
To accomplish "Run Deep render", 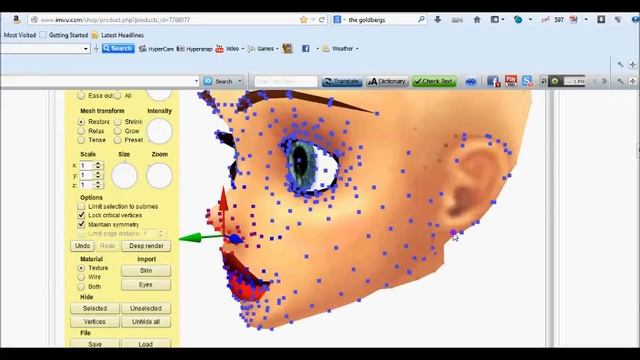I will 146,246.
